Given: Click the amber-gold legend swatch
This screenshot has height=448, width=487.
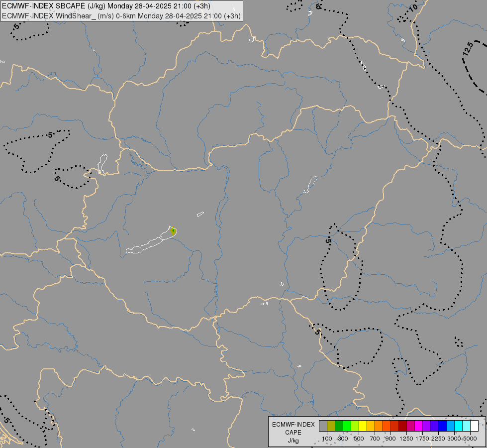Looking at the screenshot, I should click(x=371, y=426).
